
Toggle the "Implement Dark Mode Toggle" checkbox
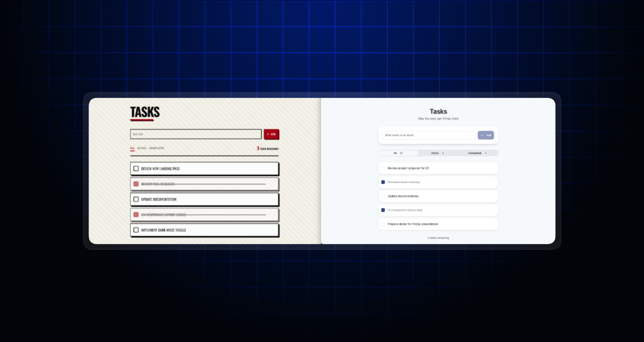point(136,230)
